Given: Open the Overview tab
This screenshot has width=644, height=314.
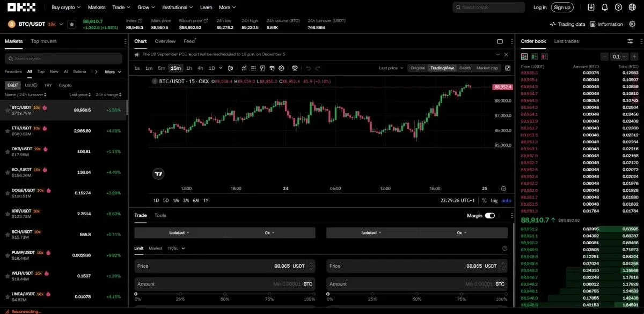Looking at the screenshot, I should tap(165, 41).
